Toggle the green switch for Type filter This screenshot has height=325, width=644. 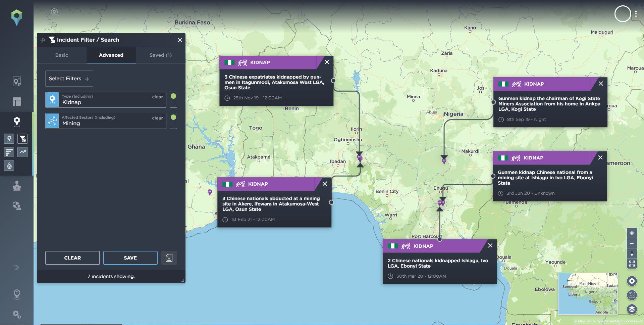[173, 100]
